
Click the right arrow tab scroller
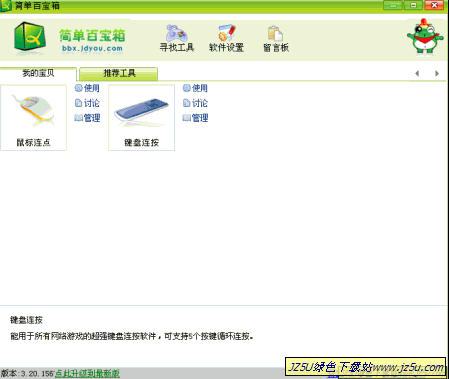pos(437,73)
